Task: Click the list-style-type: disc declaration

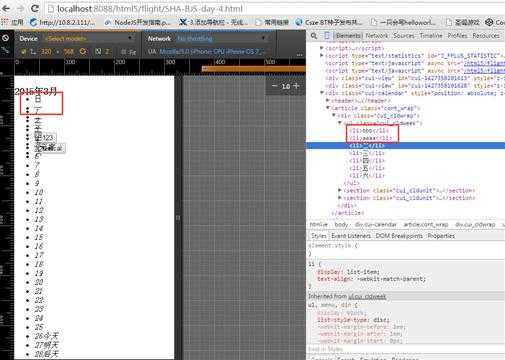Action: tap(353, 320)
